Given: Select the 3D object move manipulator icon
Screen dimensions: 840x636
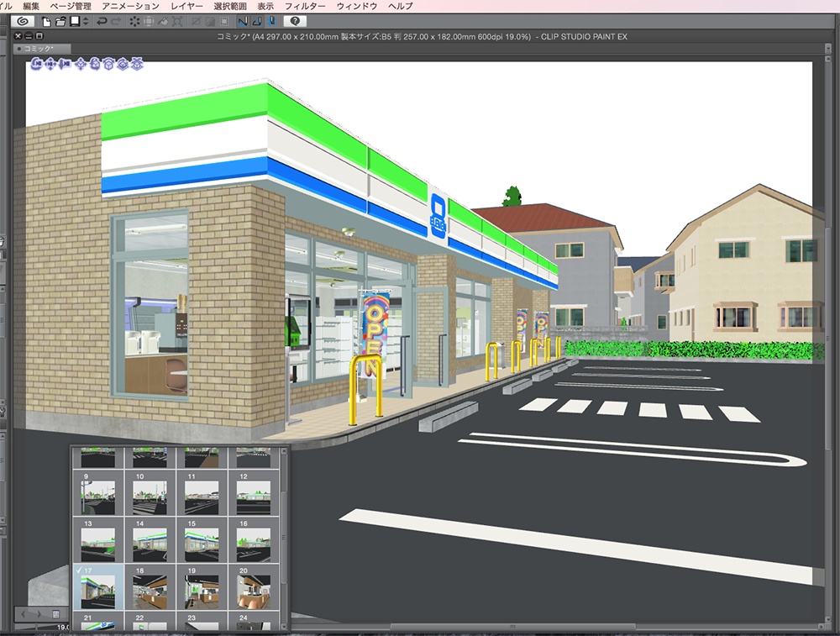Looking at the screenshot, I should point(81,65).
